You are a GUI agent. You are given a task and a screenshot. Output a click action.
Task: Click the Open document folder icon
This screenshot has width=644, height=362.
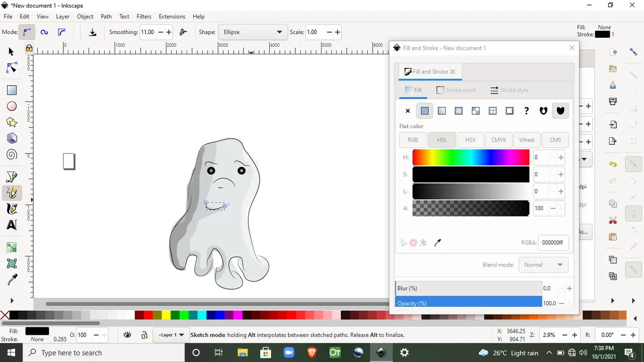[613, 68]
